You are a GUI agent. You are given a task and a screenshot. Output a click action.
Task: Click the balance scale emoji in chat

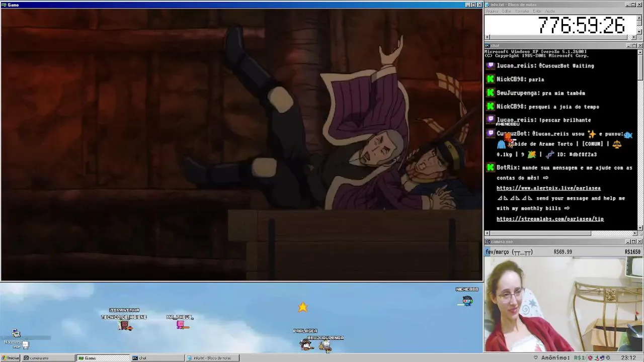(617, 144)
